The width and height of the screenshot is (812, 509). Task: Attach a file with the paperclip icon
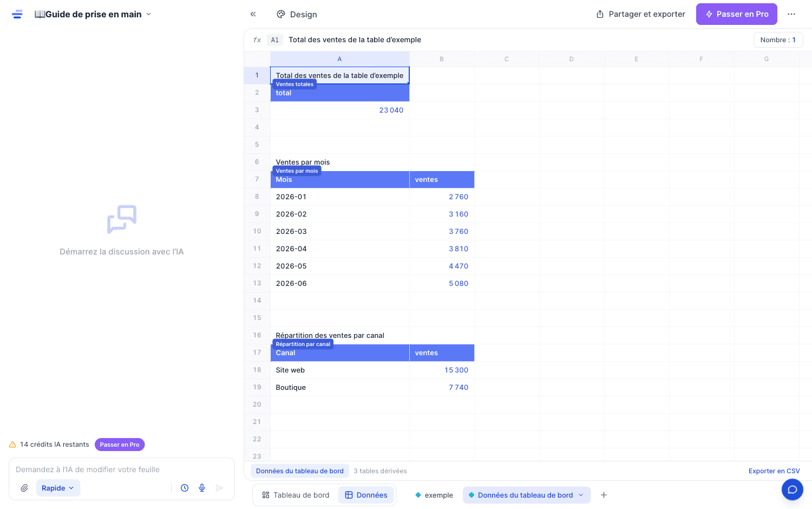(24, 488)
